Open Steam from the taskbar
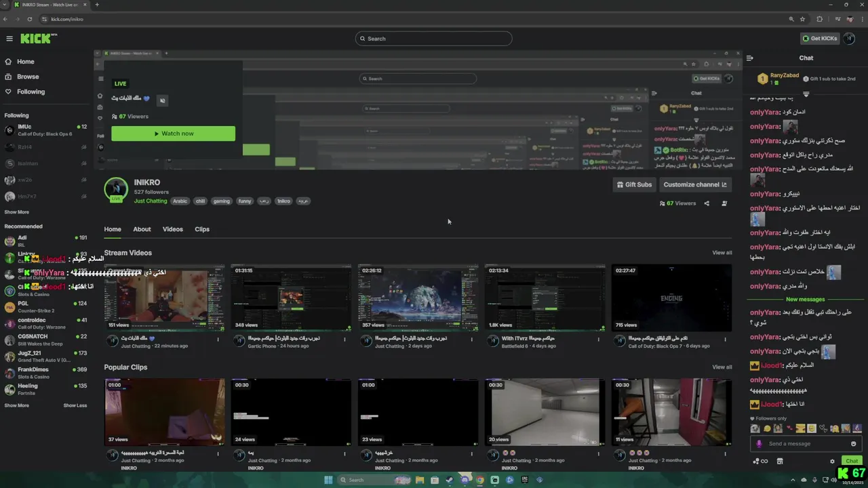The height and width of the screenshot is (488, 868). tap(450, 480)
